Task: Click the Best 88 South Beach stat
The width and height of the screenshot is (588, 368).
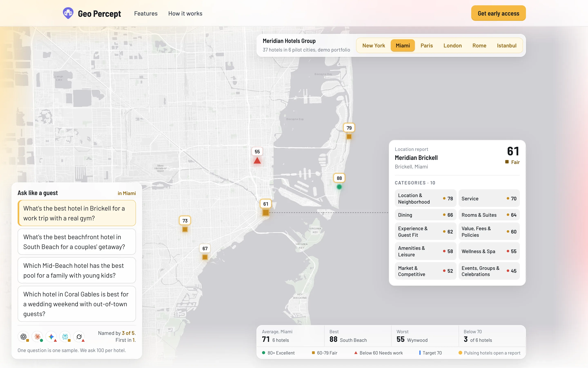Action: 358,336
